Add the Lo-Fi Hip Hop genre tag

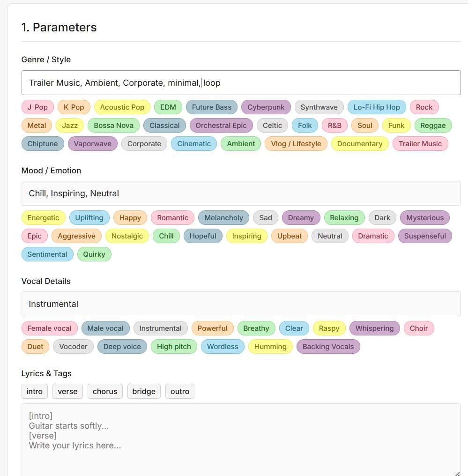(377, 107)
